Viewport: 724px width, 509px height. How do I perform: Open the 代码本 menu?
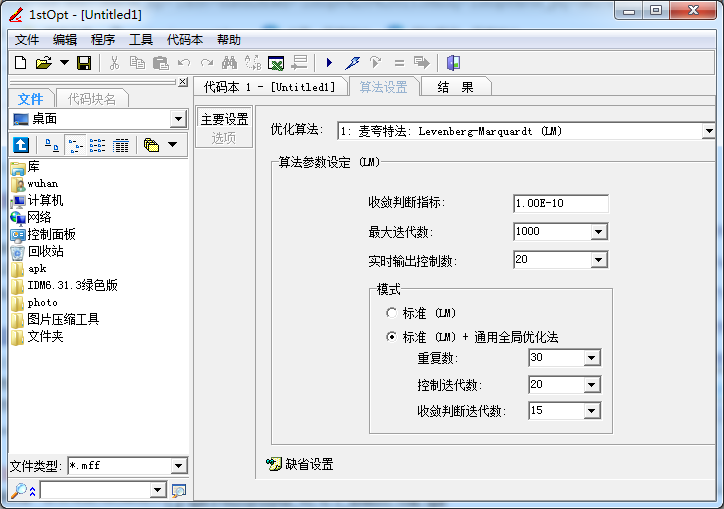point(185,40)
